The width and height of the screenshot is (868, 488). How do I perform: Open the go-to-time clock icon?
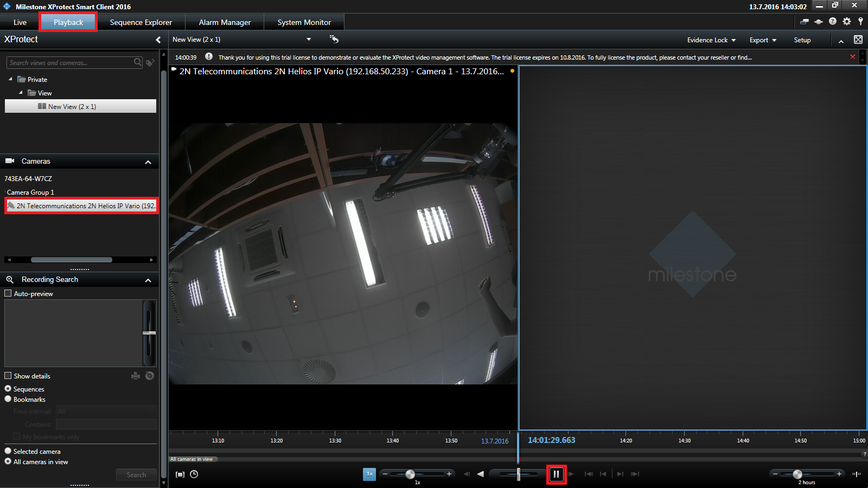pos(194,474)
